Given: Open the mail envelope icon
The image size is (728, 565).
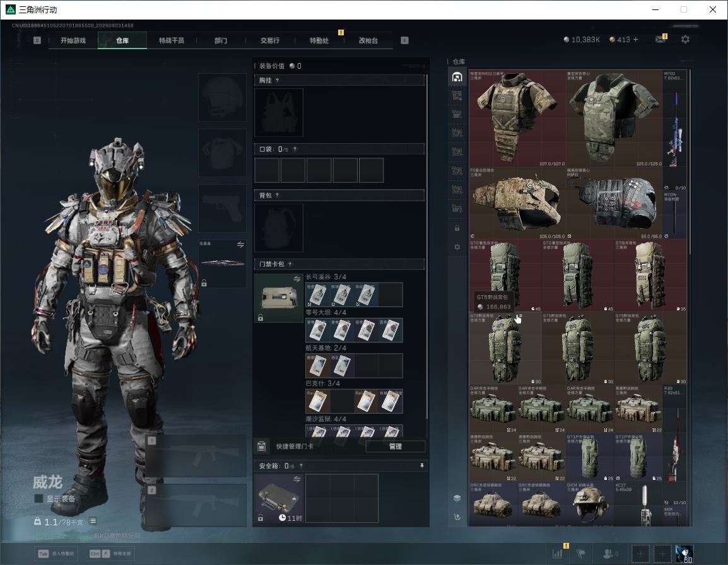Looking at the screenshot, I should click(x=660, y=40).
